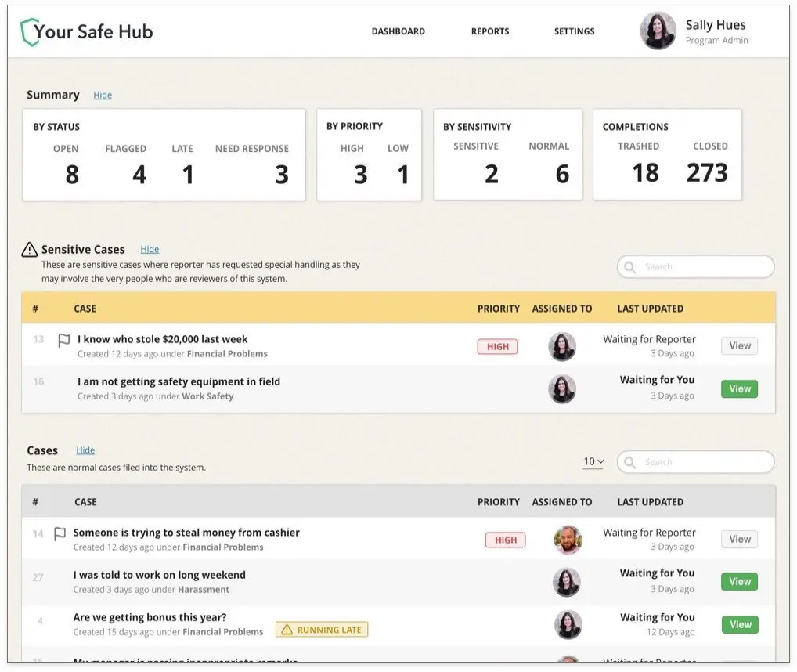The width and height of the screenshot is (797, 672).
Task: Hide the Summary section
Action: coord(103,96)
